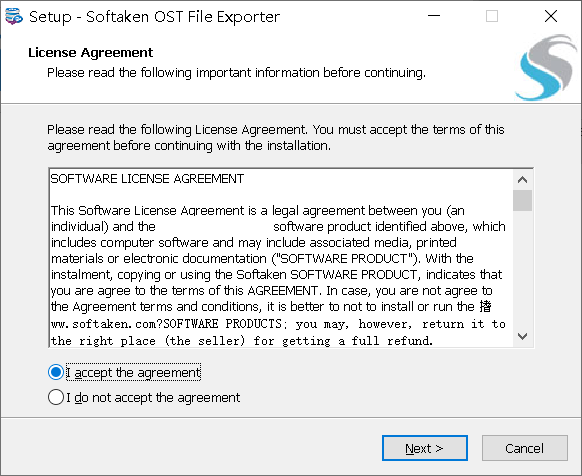Click the scrollbar track below the thumb

pyautogui.click(x=522, y=269)
